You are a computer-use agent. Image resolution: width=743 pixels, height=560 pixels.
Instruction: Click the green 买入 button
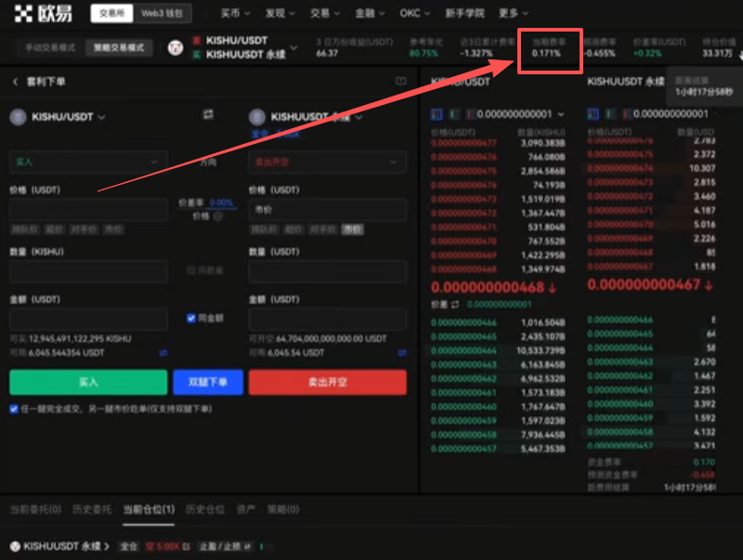[88, 382]
